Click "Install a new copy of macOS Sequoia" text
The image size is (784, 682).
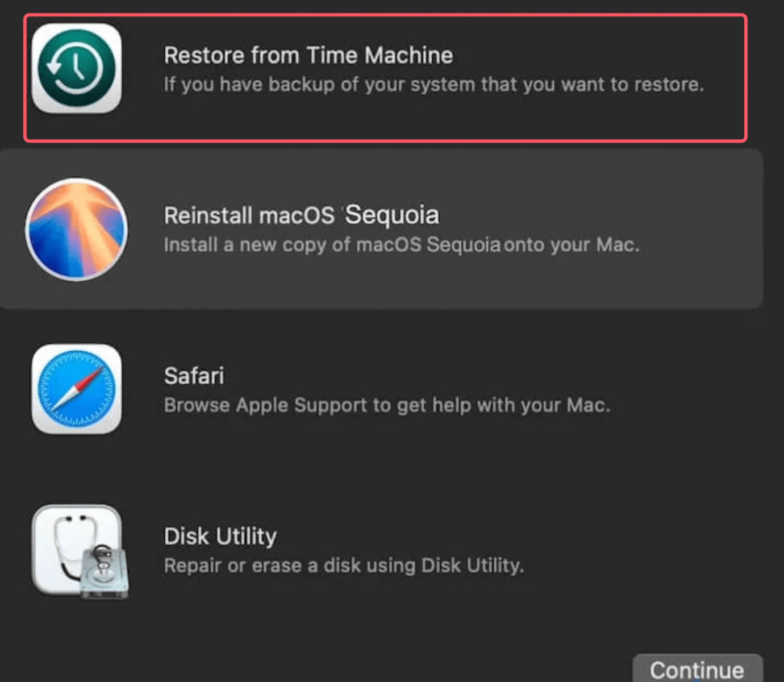[x=402, y=244]
